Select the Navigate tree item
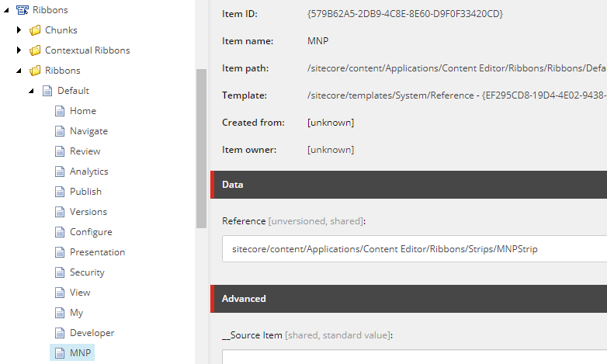Screen dimensions: 607x364 point(88,131)
